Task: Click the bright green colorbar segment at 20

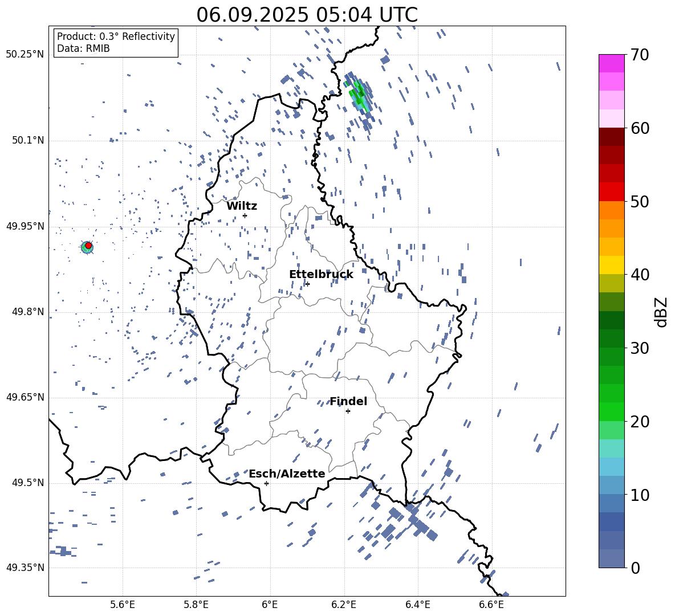Action: point(611,411)
